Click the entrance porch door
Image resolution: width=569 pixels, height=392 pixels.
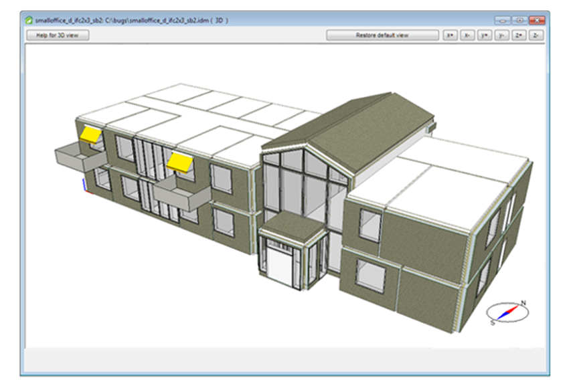[281, 266]
